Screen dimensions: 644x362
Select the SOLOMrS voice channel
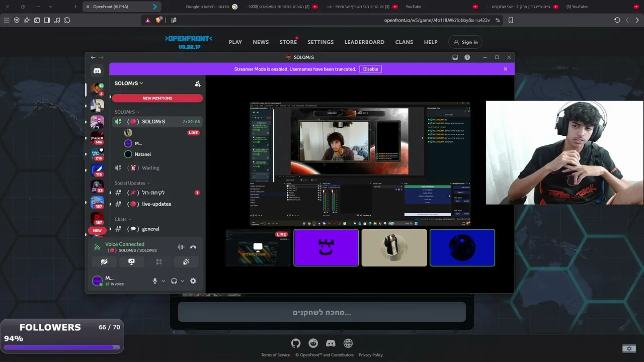point(157,122)
